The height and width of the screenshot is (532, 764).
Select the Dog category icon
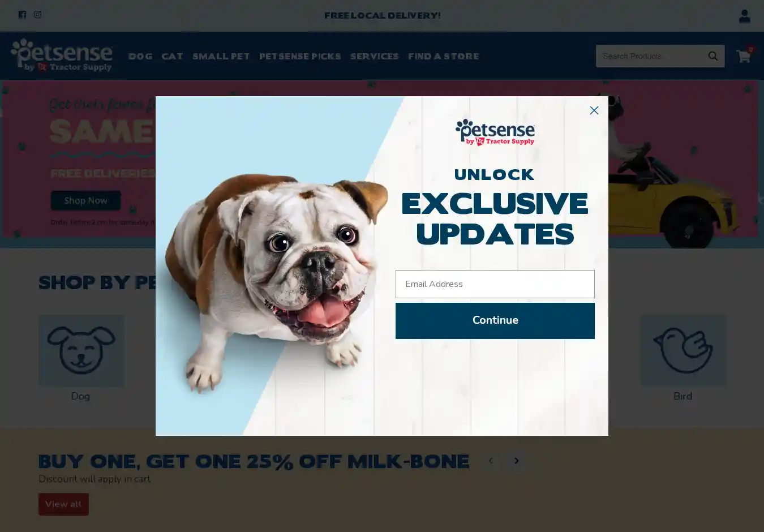click(81, 351)
